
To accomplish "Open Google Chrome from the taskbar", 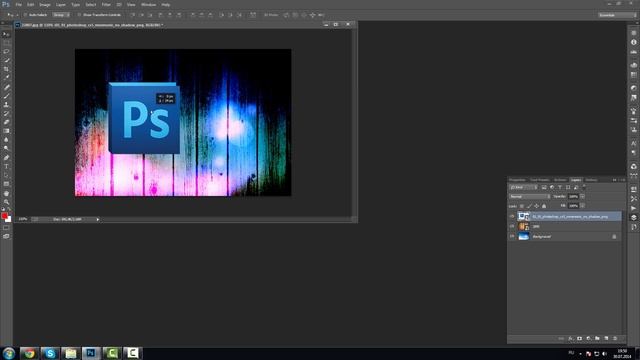I will (x=29, y=353).
